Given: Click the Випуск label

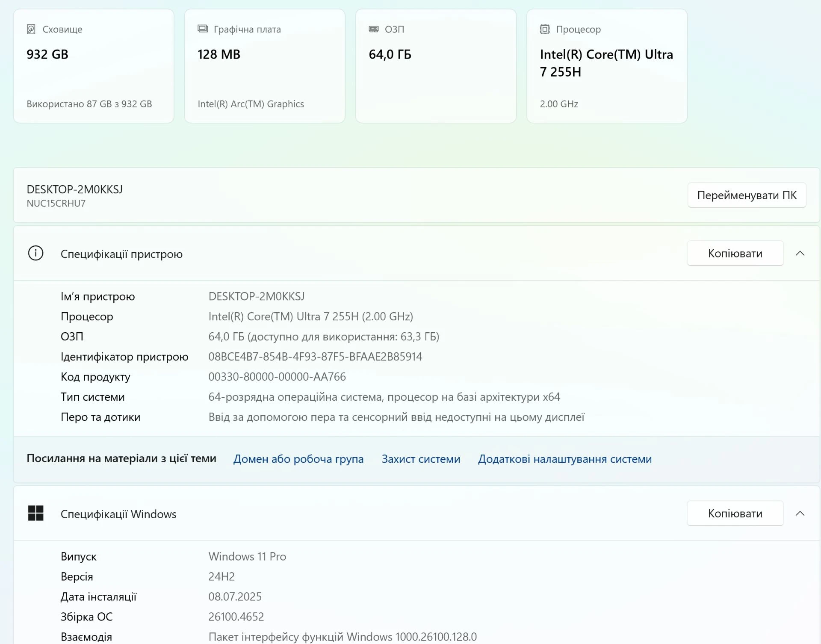Looking at the screenshot, I should (79, 556).
